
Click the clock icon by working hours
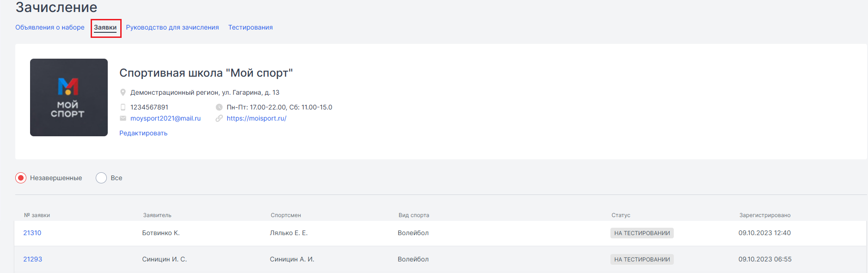point(219,107)
